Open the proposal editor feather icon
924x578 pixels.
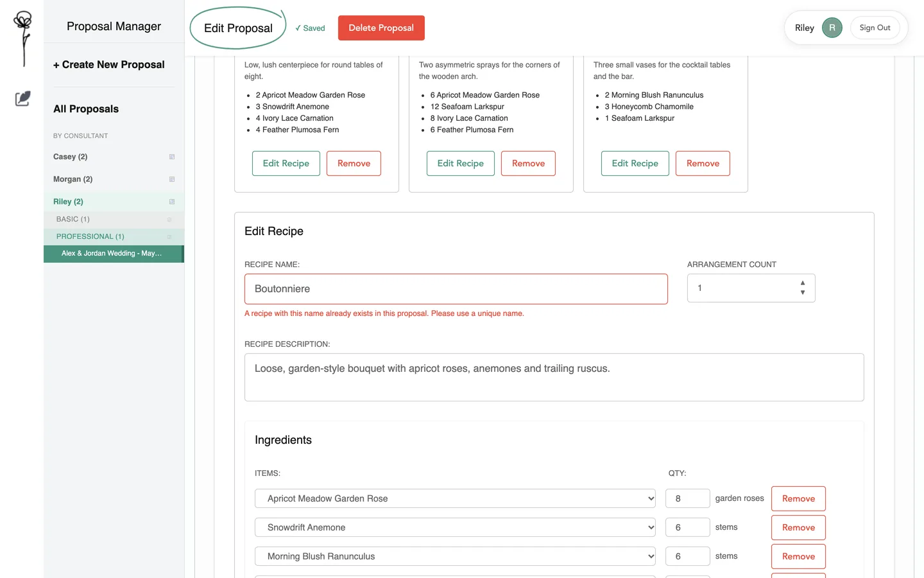pyautogui.click(x=22, y=99)
